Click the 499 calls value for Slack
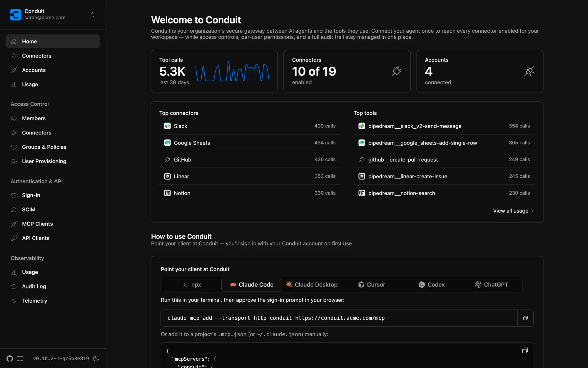This screenshot has height=368, width=588. [x=325, y=126]
